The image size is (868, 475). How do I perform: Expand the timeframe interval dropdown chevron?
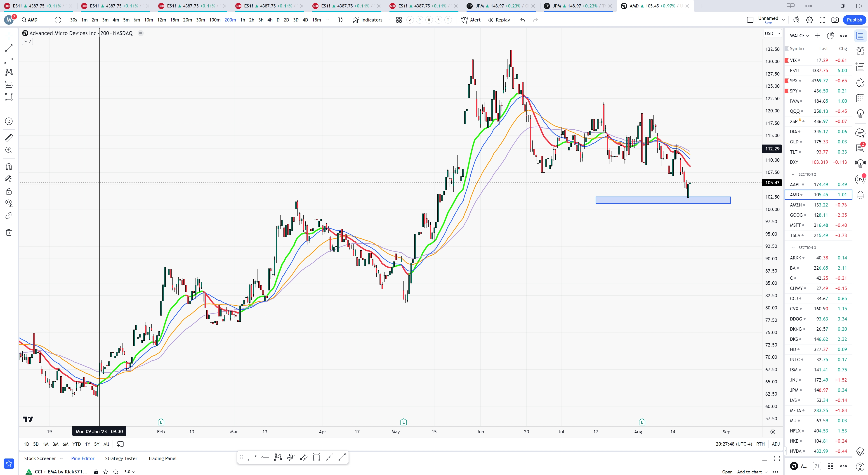(x=327, y=20)
